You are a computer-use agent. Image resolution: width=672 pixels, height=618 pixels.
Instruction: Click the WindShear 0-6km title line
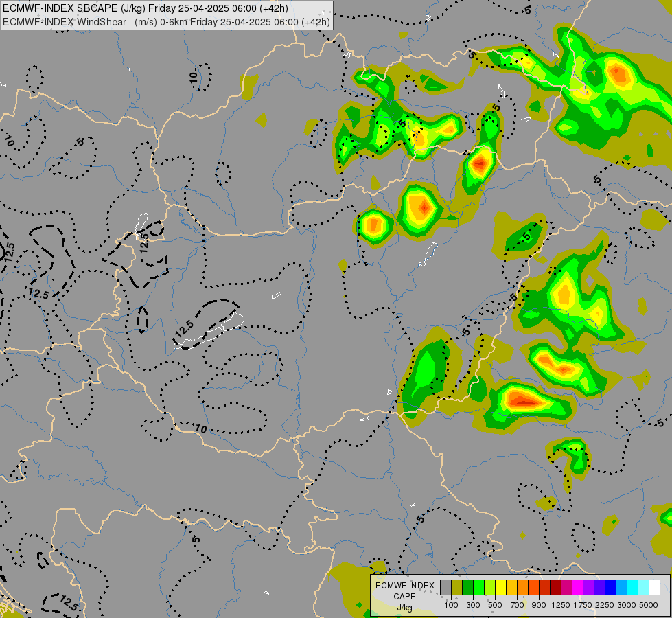(166, 22)
